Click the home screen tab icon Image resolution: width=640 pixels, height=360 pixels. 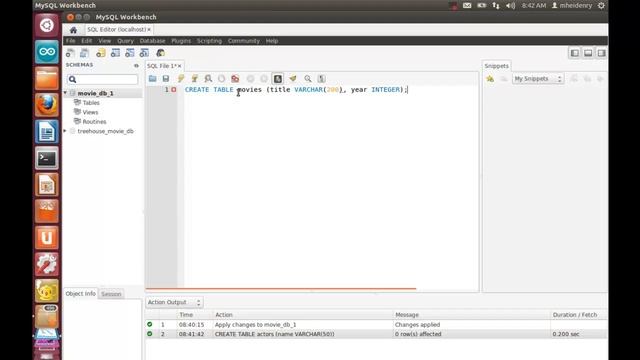pyautogui.click(x=73, y=30)
